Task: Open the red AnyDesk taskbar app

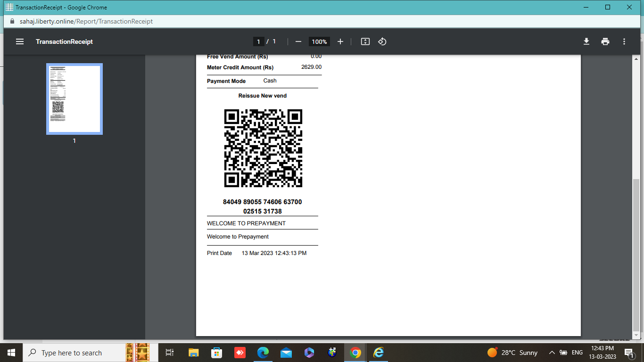Action: 240,353
